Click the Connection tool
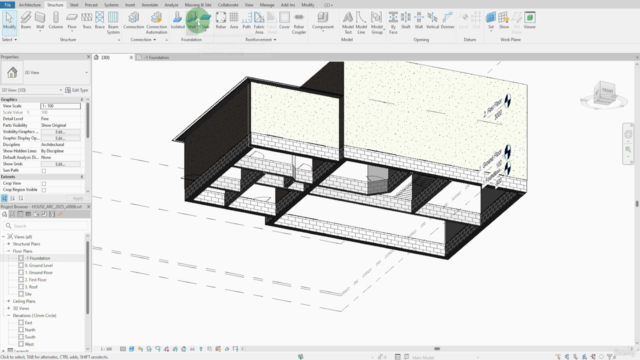The image size is (640, 360). (133, 20)
